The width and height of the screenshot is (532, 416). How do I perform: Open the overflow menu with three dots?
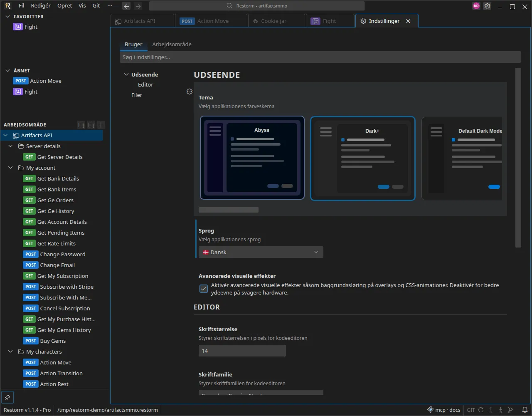click(x=110, y=6)
